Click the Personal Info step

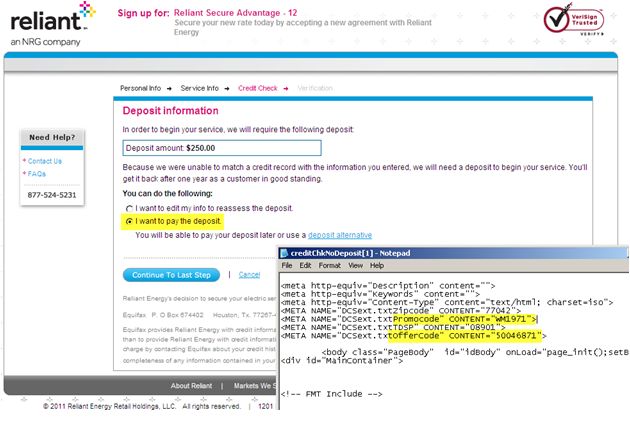141,88
